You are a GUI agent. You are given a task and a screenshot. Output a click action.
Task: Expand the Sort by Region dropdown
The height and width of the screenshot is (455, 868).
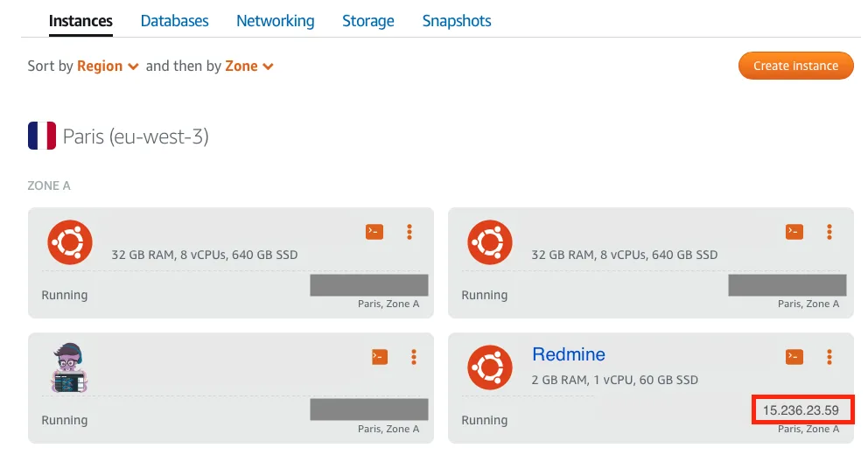[108, 66]
